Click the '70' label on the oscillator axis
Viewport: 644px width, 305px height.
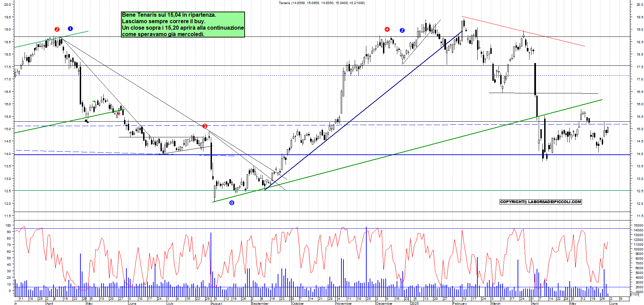point(9,245)
